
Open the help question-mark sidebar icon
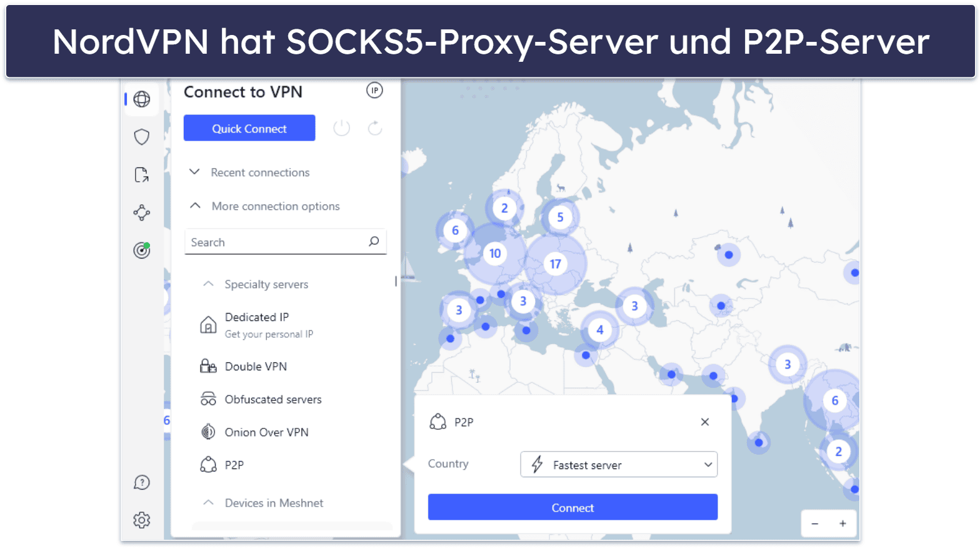[142, 482]
